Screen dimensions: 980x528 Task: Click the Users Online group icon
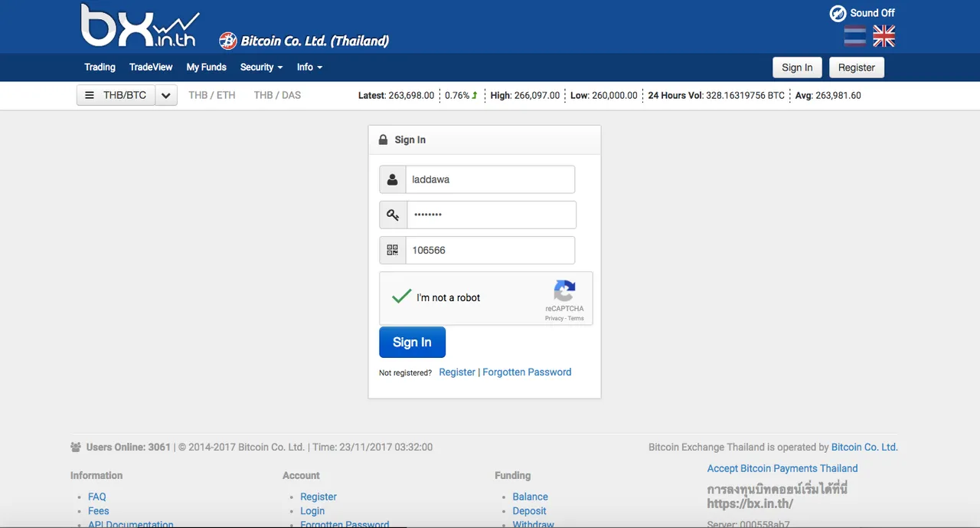(76, 447)
